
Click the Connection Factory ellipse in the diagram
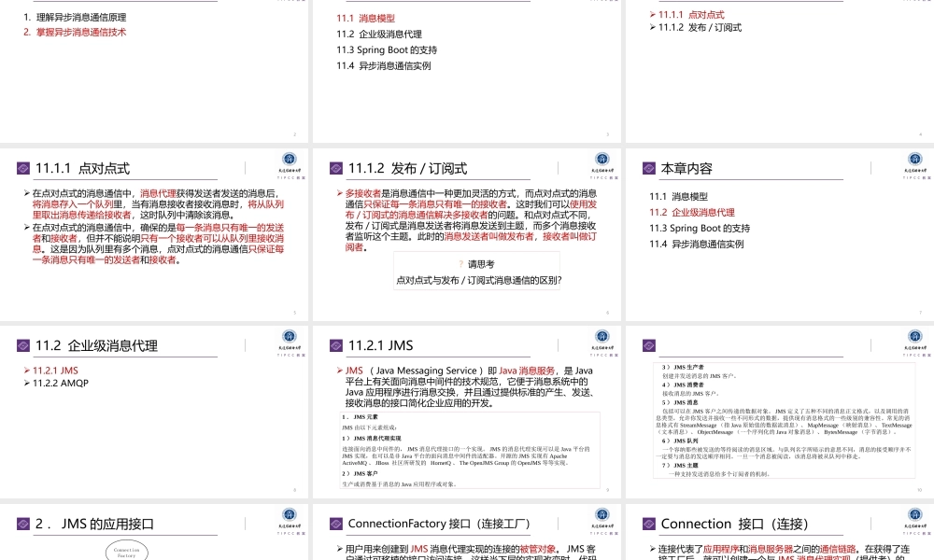126,553
